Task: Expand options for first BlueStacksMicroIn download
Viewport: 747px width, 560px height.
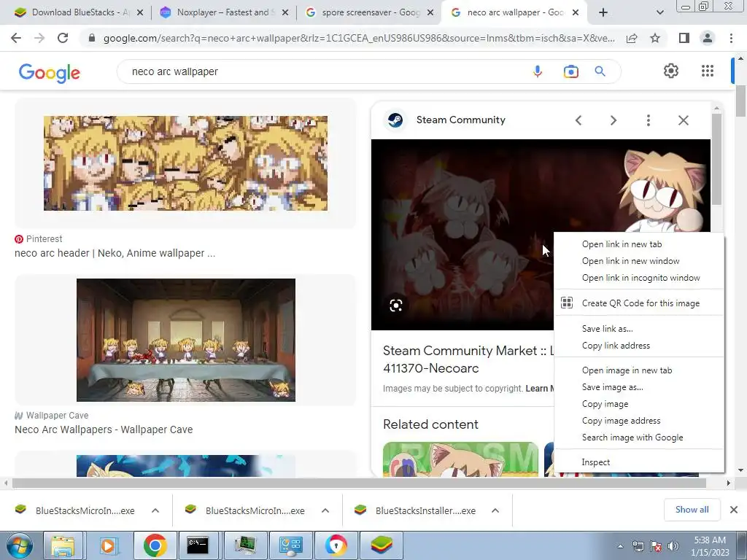Action: [x=155, y=510]
